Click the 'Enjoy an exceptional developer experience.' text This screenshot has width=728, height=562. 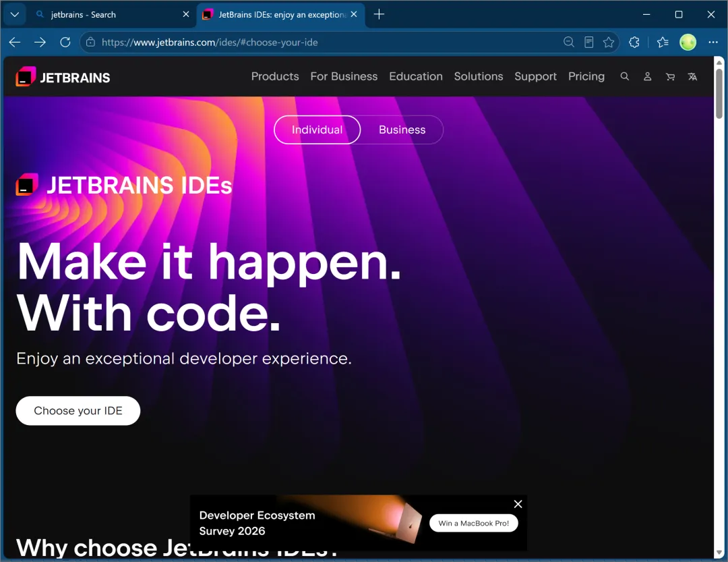[x=184, y=358]
